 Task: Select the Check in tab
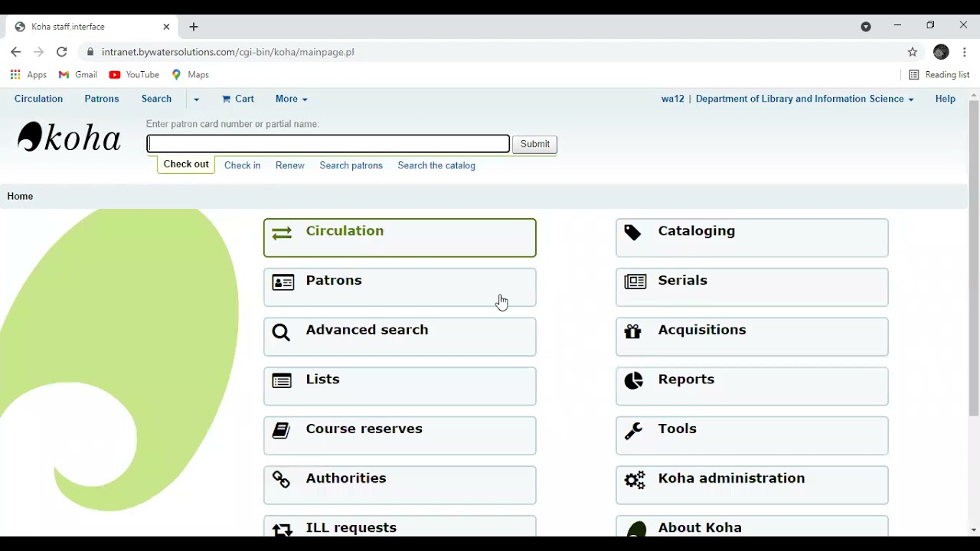click(x=242, y=165)
